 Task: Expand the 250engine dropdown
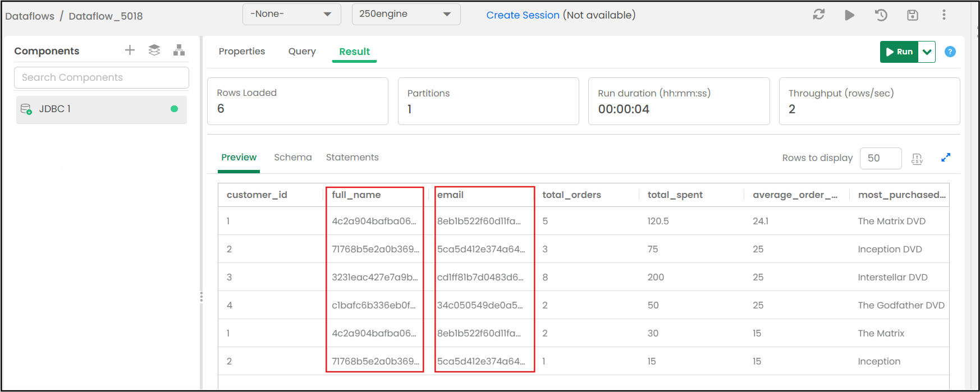[406, 15]
